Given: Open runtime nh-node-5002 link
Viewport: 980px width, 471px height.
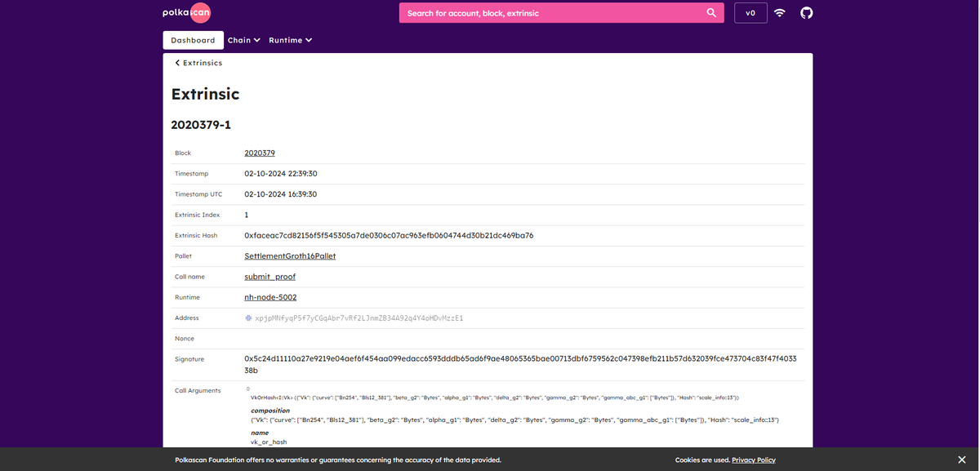Looking at the screenshot, I should click(270, 298).
